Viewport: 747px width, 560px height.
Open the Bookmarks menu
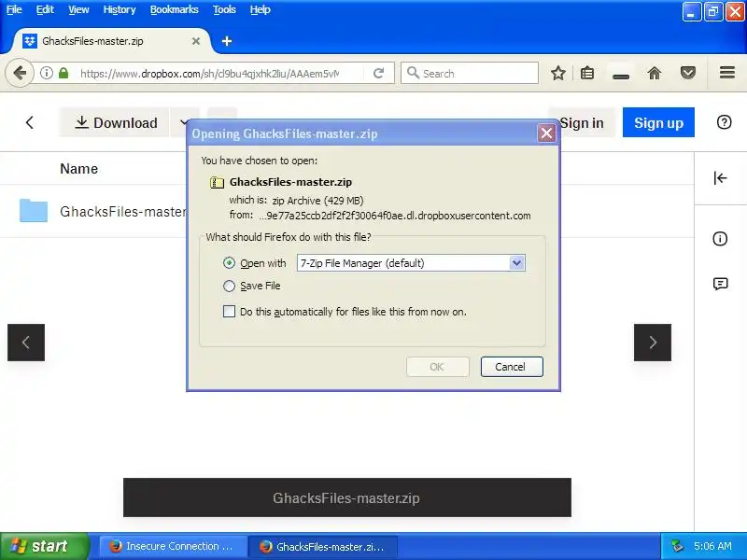pyautogui.click(x=174, y=9)
